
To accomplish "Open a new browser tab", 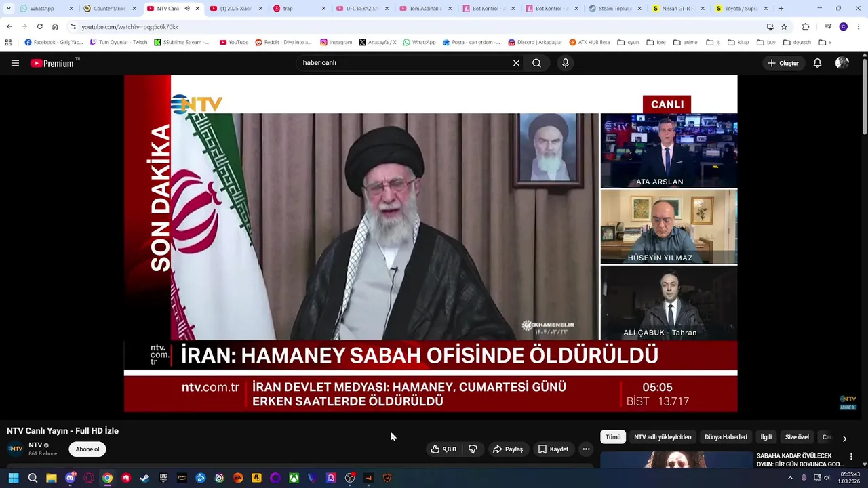I will (x=781, y=9).
